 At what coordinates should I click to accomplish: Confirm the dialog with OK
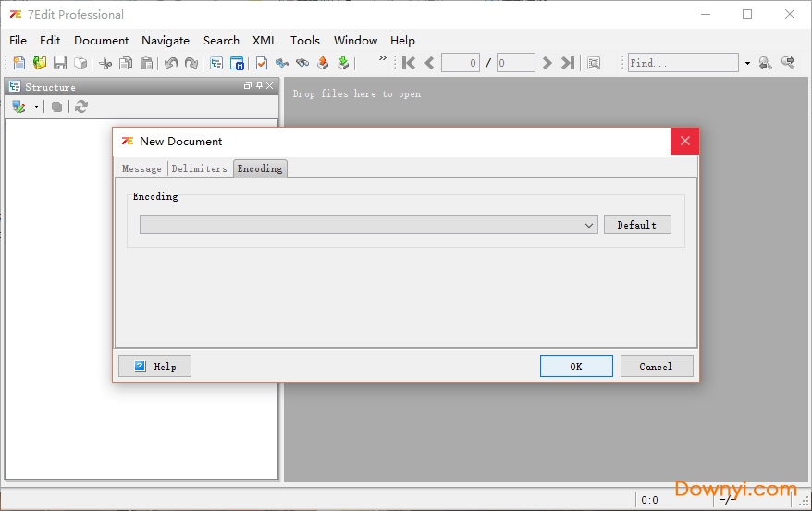(x=575, y=367)
